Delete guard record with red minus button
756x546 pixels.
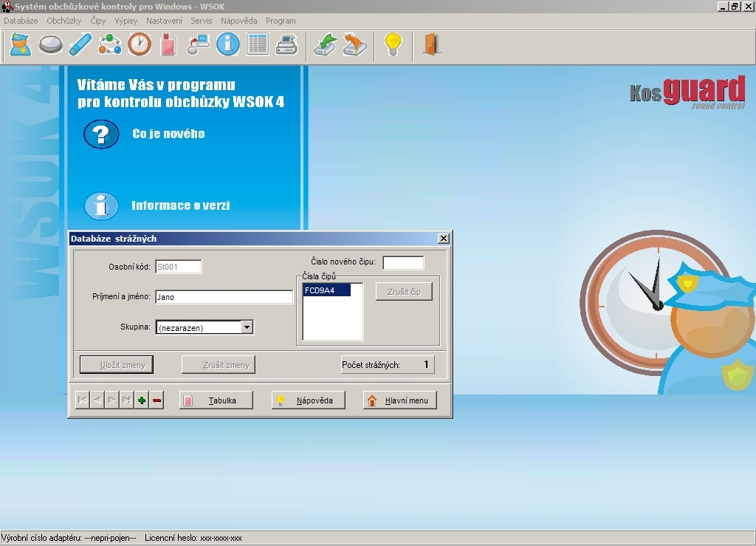pyautogui.click(x=157, y=400)
